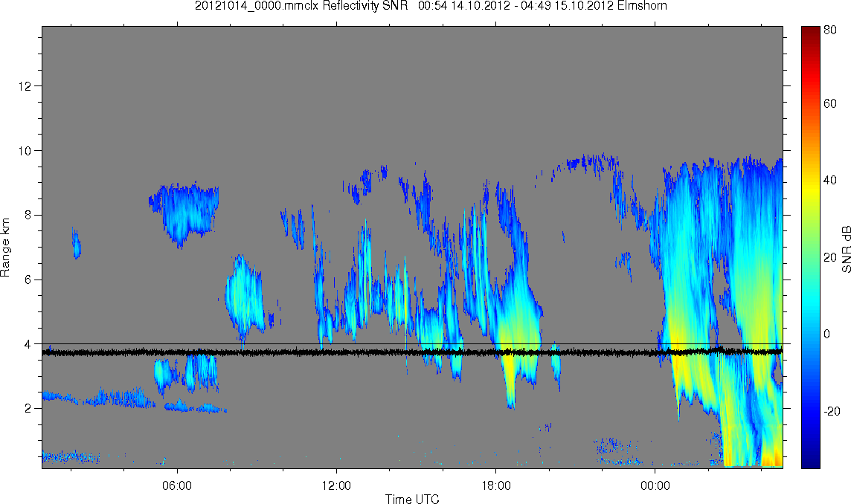Click the '10' range tick label

click(25, 150)
